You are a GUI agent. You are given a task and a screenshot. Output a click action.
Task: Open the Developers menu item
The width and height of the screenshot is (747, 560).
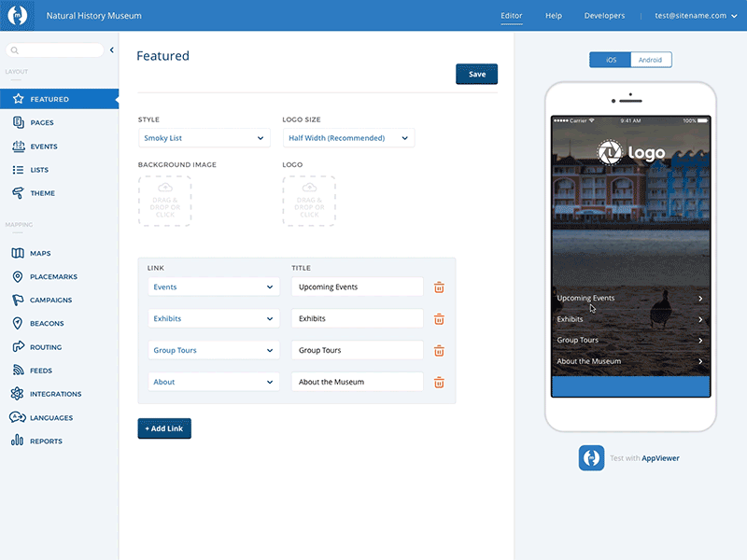[x=604, y=16]
